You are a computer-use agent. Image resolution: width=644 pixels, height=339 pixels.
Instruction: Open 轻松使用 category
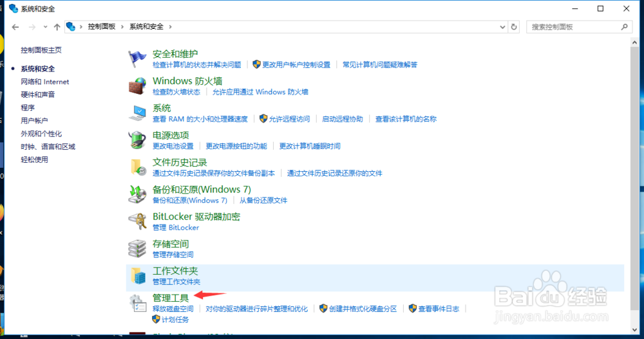34,160
